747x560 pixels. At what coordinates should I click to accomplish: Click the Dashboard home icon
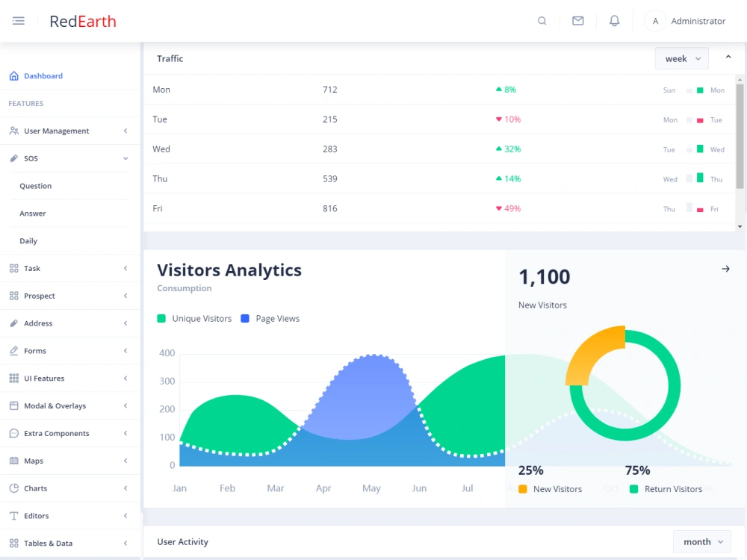click(13, 75)
